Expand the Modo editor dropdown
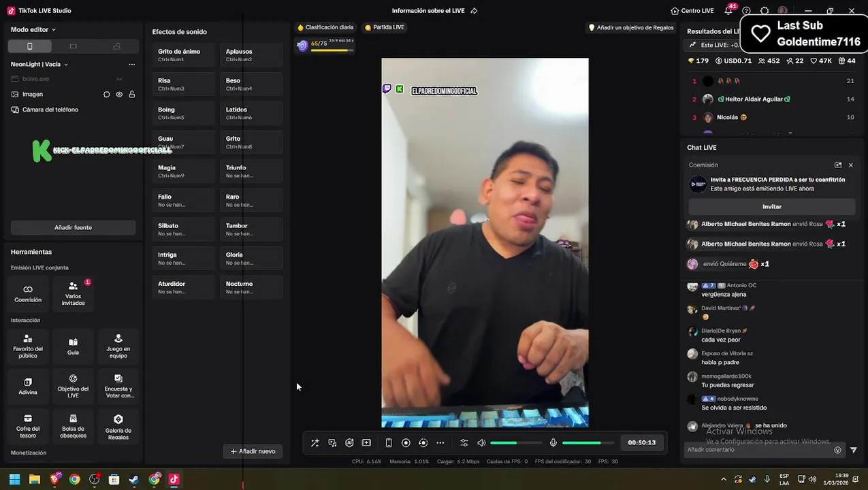 (x=33, y=30)
